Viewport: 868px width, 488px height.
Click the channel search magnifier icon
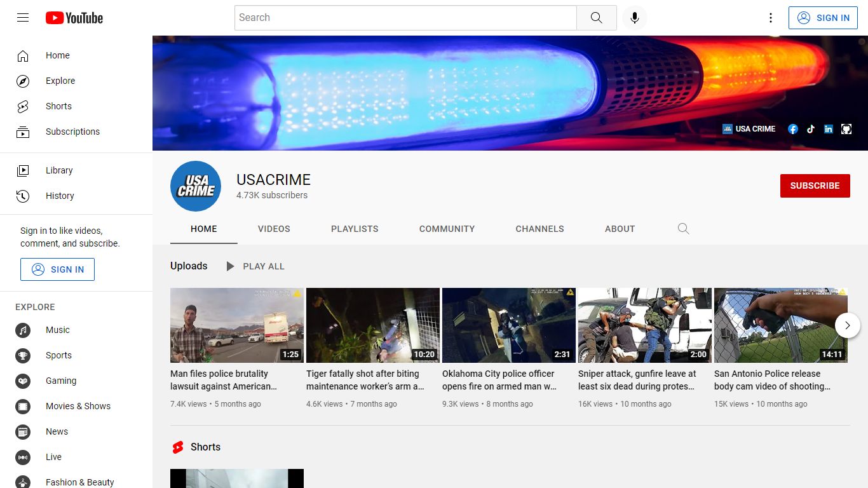point(683,229)
